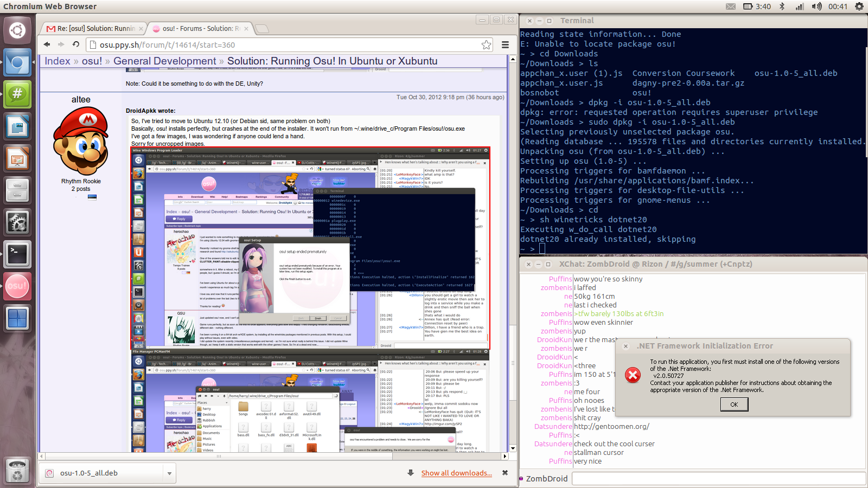Click the forum page vertical scrollbar down arrow
868x488 pixels.
513,448
